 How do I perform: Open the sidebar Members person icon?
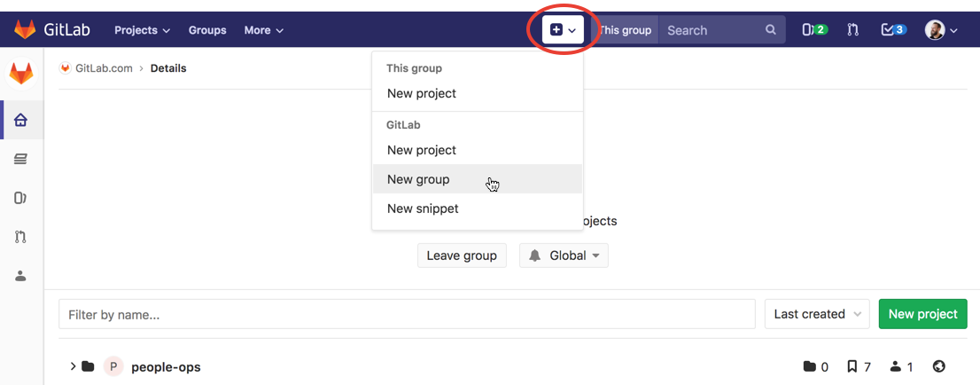(x=20, y=276)
